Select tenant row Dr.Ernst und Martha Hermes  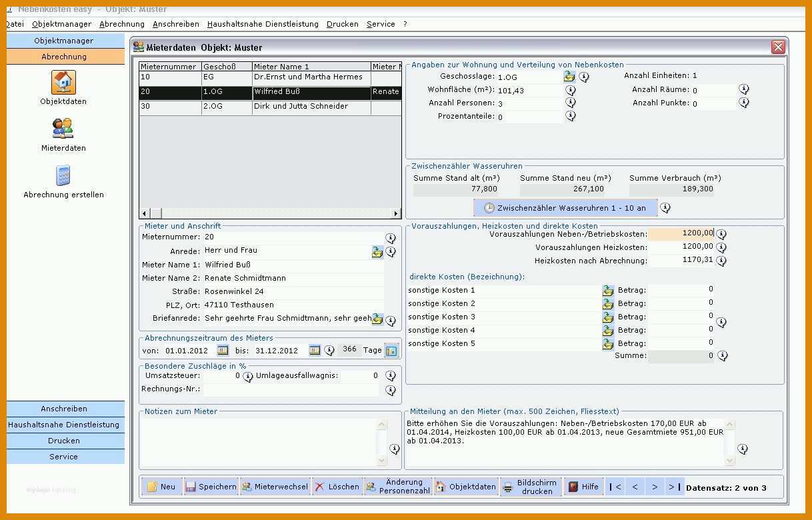[x=270, y=78]
